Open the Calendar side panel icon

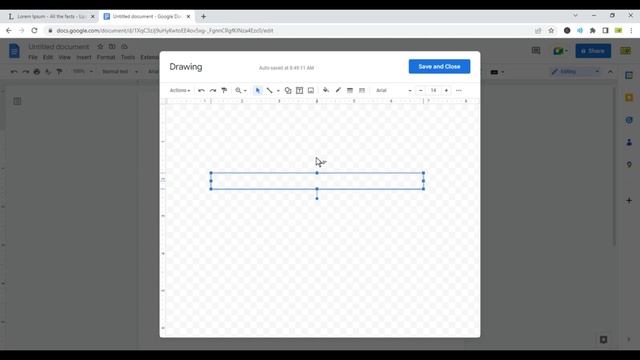(x=629, y=75)
